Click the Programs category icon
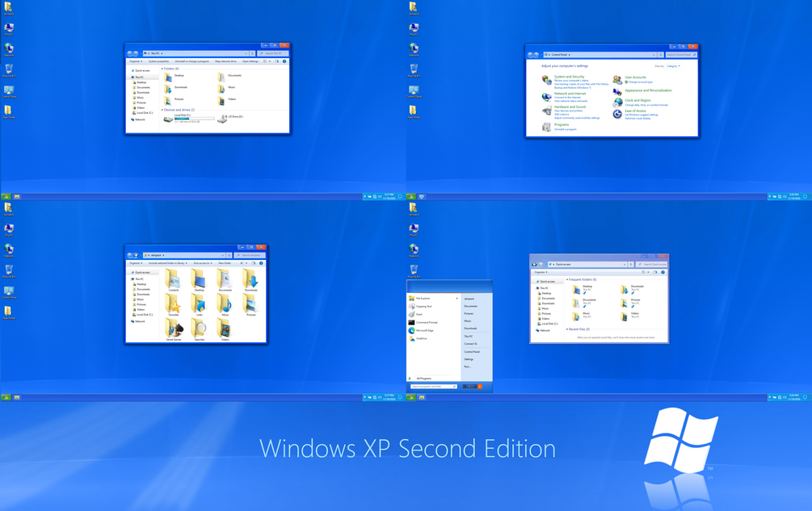 tap(546, 127)
